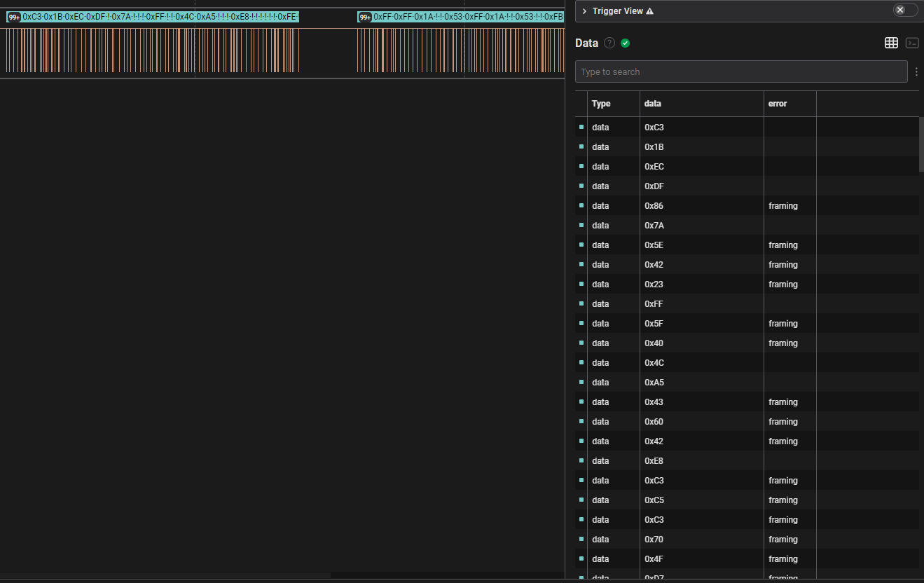The image size is (924, 583).
Task: Click the row marker square for 0xDF
Action: click(581, 186)
